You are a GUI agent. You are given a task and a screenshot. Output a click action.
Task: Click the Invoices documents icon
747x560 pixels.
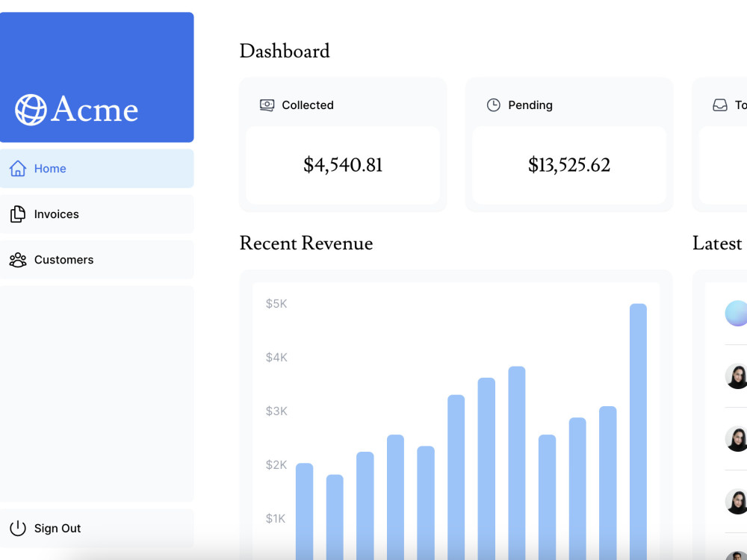(x=18, y=214)
